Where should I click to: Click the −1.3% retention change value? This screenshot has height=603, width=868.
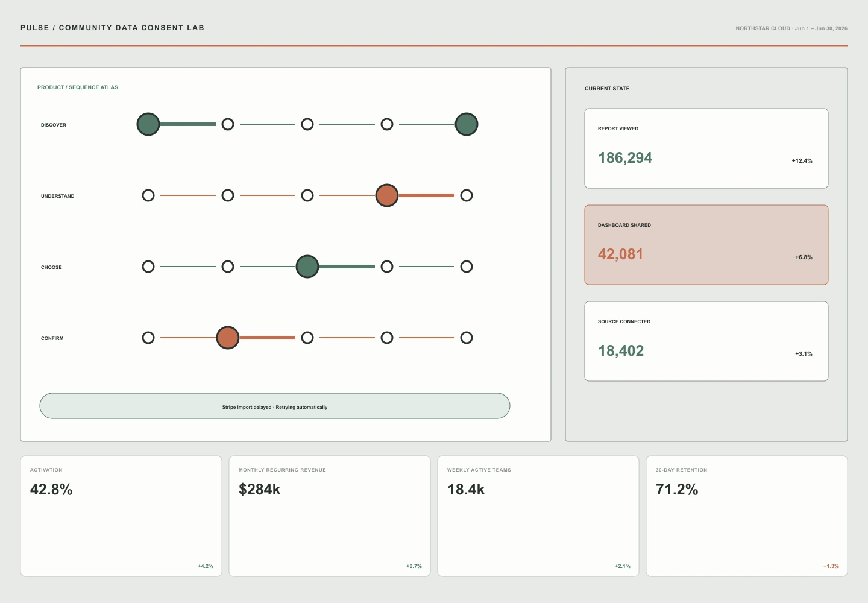831,566
